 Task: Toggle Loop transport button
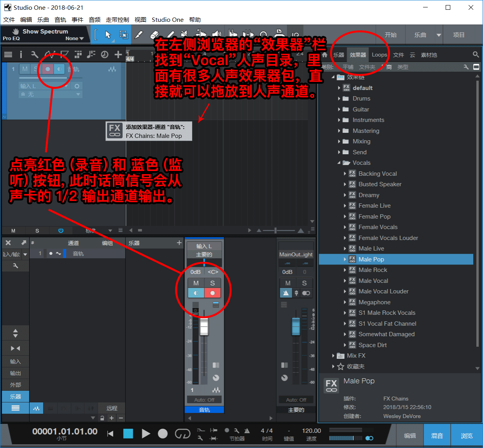point(182,434)
